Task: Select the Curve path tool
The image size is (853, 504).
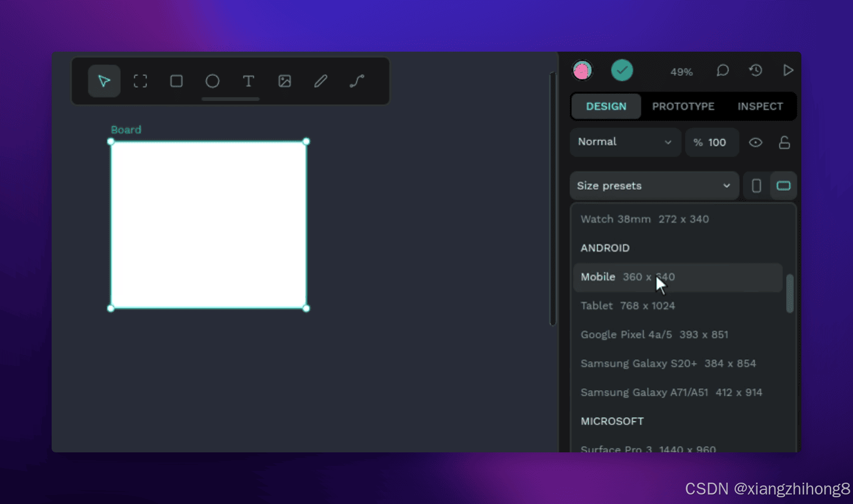Action: (x=357, y=81)
